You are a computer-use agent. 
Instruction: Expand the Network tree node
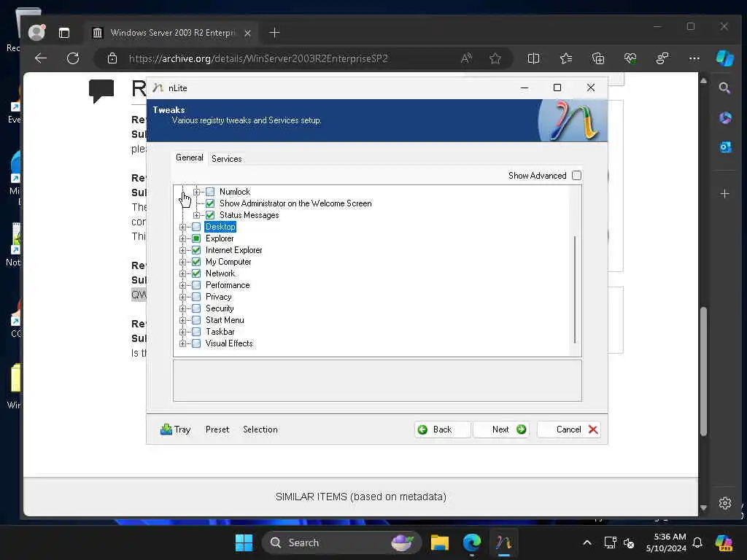coord(182,273)
